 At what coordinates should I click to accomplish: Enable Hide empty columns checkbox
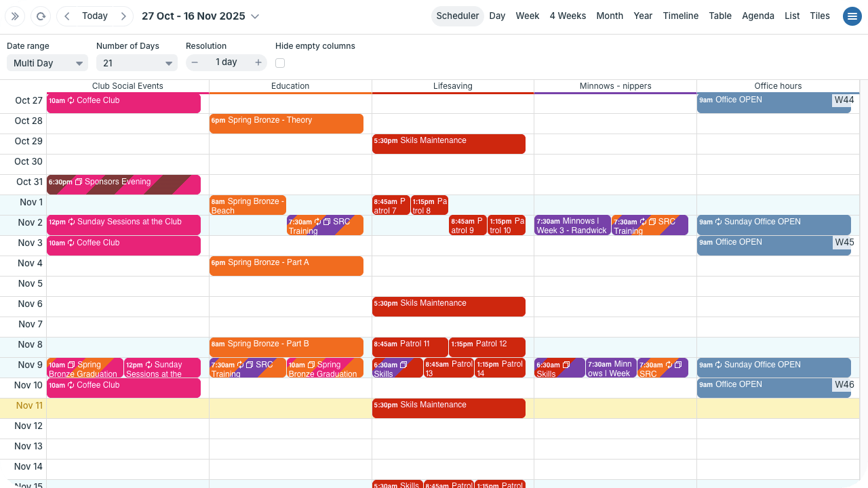click(280, 63)
